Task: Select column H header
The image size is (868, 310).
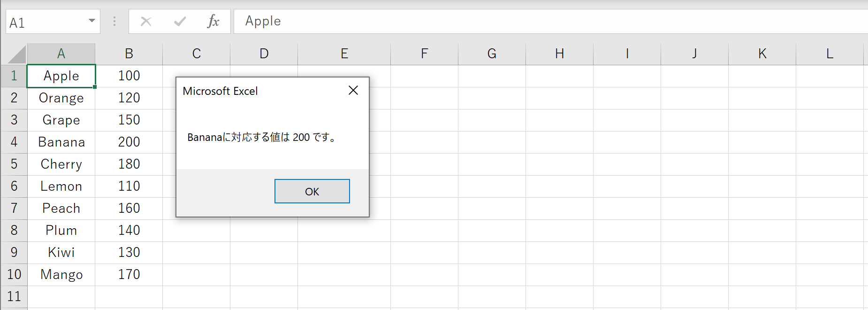Action: pos(559,54)
